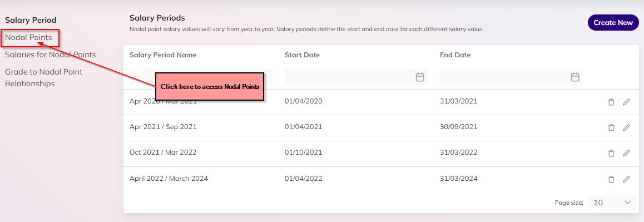The width and height of the screenshot is (644, 222).
Task: Sort by Salary Period Name column header
Action: click(x=162, y=55)
